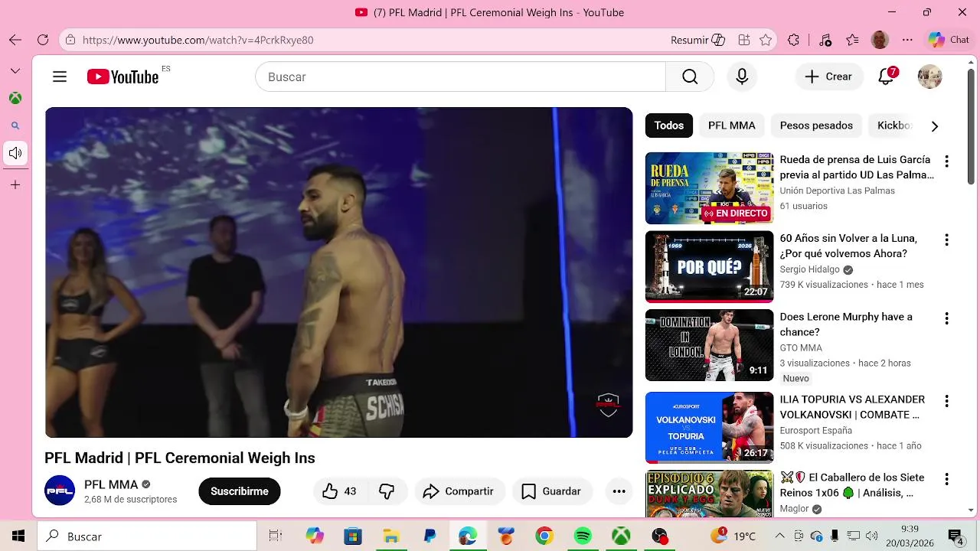
Task: Focus the YouTube Buscar search field
Action: 460,77
